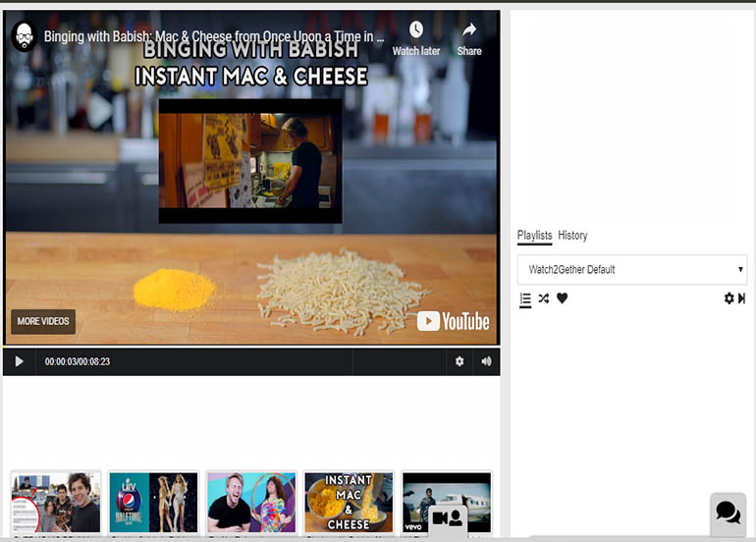Switch to the History tab

coord(572,236)
